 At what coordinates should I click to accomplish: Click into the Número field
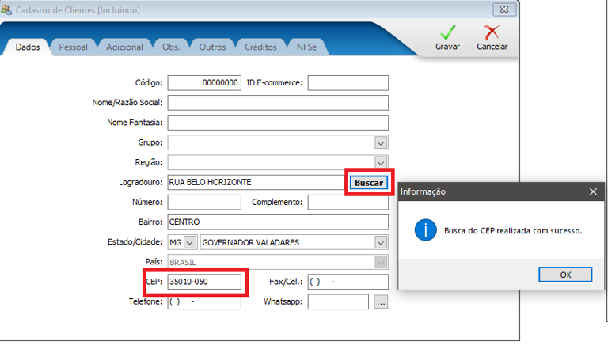pyautogui.click(x=204, y=203)
